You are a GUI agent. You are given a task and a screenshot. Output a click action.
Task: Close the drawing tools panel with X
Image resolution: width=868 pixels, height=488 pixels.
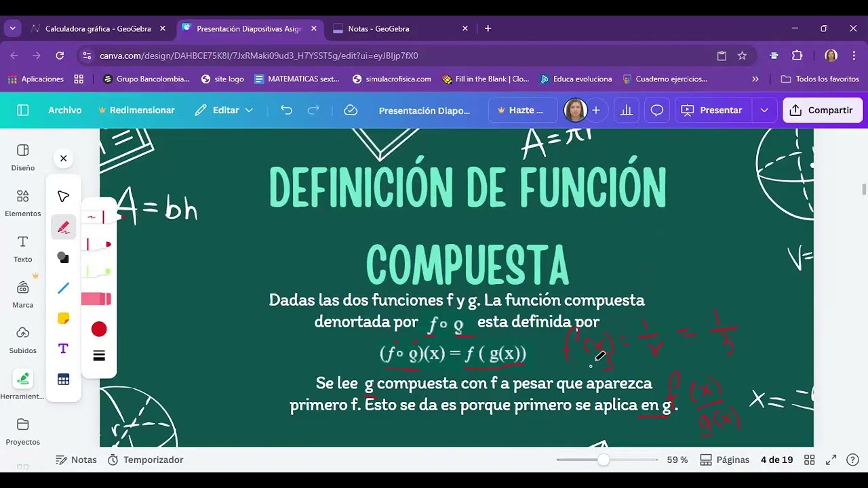pos(63,159)
